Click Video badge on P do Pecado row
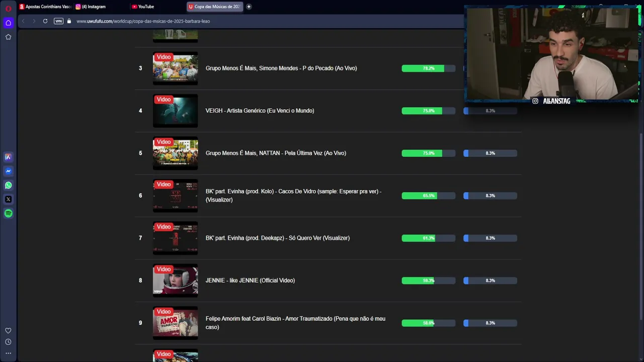This screenshot has width=644, height=362. [x=164, y=57]
